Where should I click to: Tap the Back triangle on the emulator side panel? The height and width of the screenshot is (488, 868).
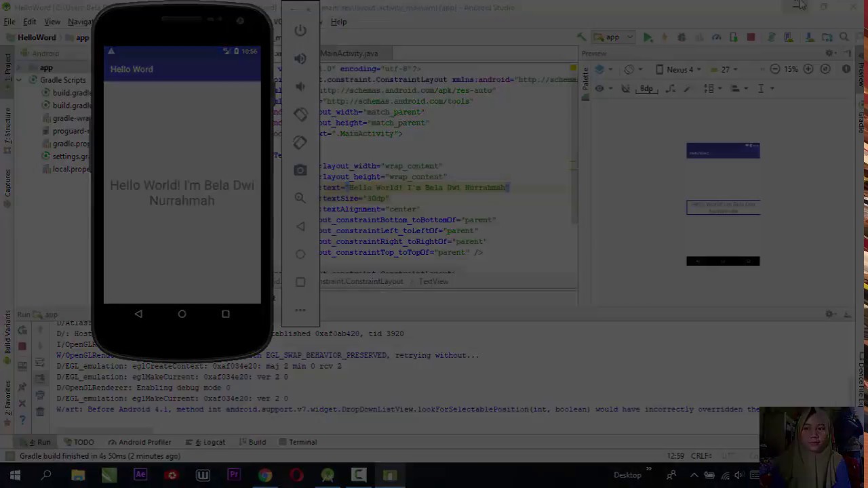click(300, 226)
